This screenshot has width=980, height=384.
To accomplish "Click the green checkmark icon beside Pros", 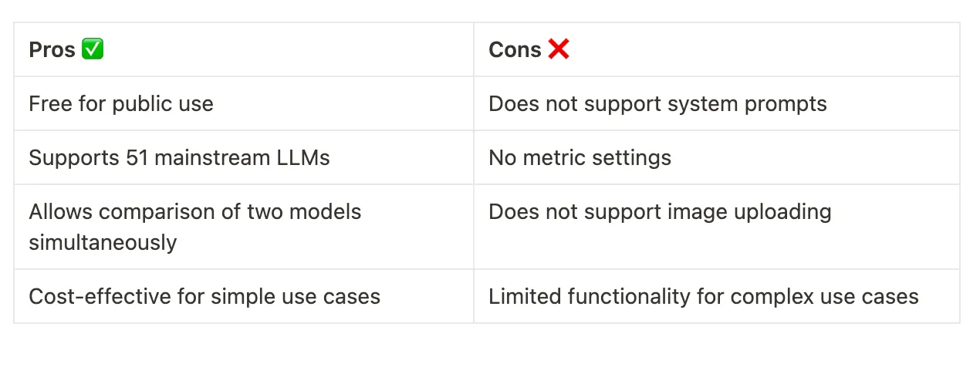I will pos(93,49).
